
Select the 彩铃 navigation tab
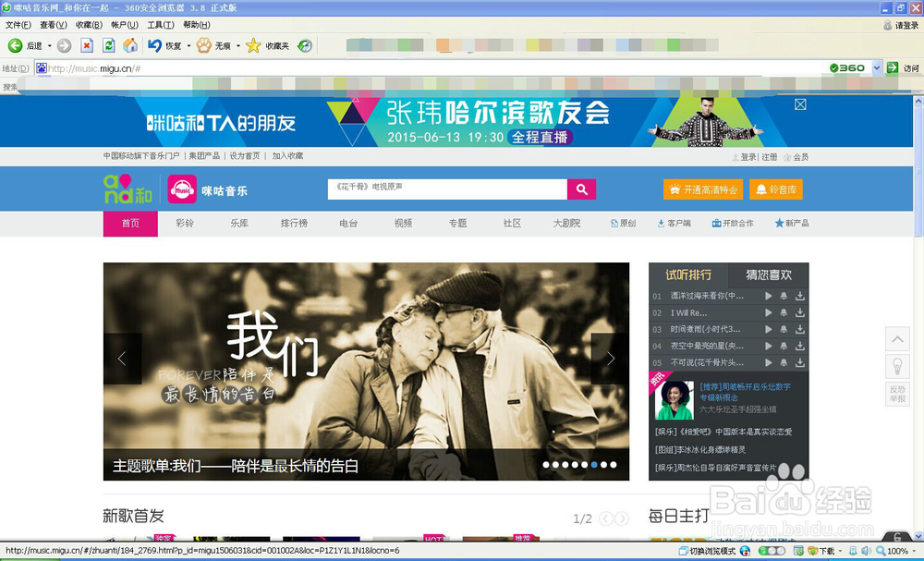point(185,224)
